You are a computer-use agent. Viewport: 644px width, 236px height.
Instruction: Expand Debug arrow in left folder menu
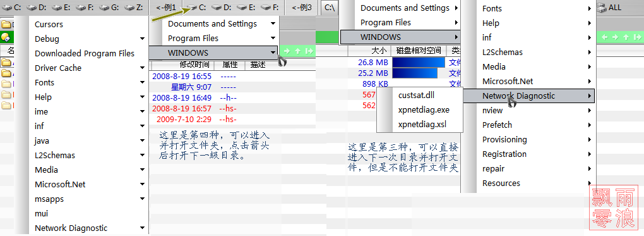143,39
